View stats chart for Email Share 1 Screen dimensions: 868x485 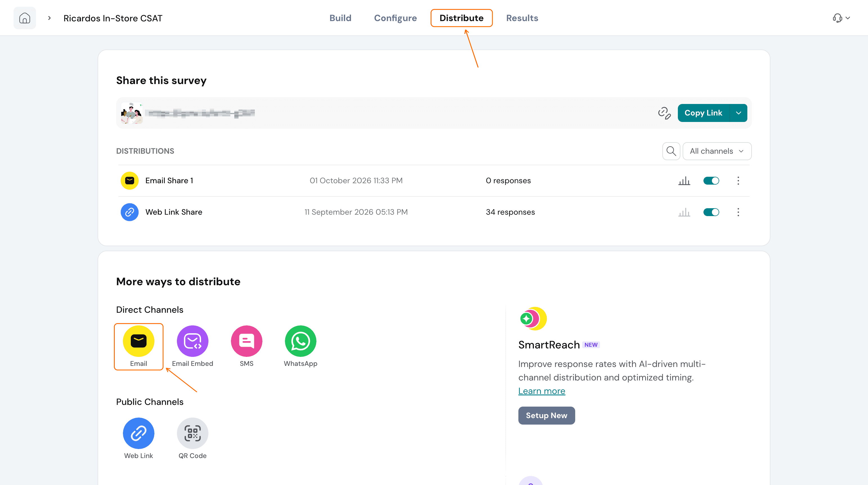[x=684, y=181]
